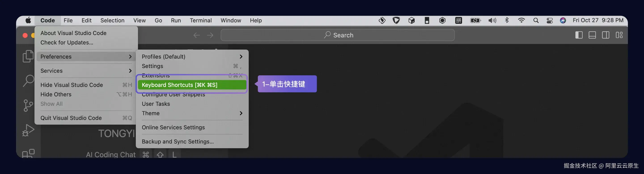The height and width of the screenshot is (174, 644).
Task: Choose Hide Visual Studio Code
Action: pyautogui.click(x=86, y=85)
